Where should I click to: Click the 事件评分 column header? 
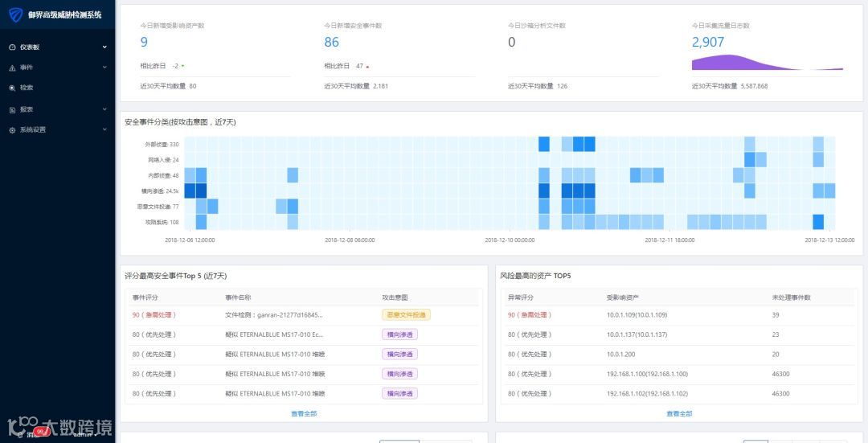tap(145, 298)
